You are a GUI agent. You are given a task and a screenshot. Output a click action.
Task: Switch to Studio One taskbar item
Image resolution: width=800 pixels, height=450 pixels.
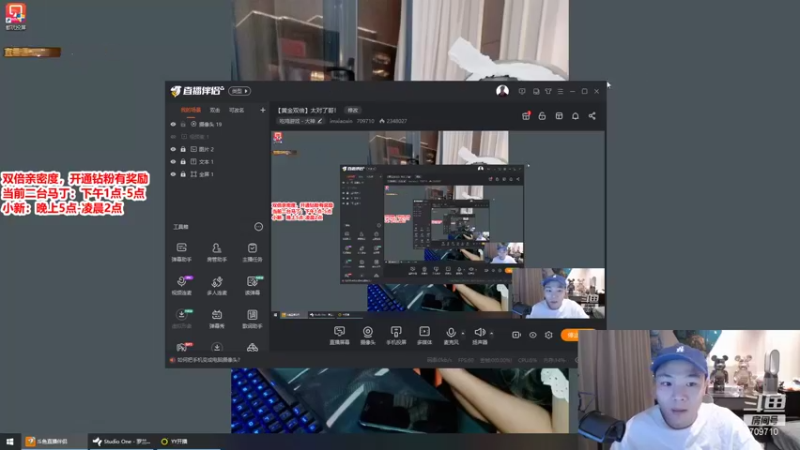pyautogui.click(x=121, y=441)
